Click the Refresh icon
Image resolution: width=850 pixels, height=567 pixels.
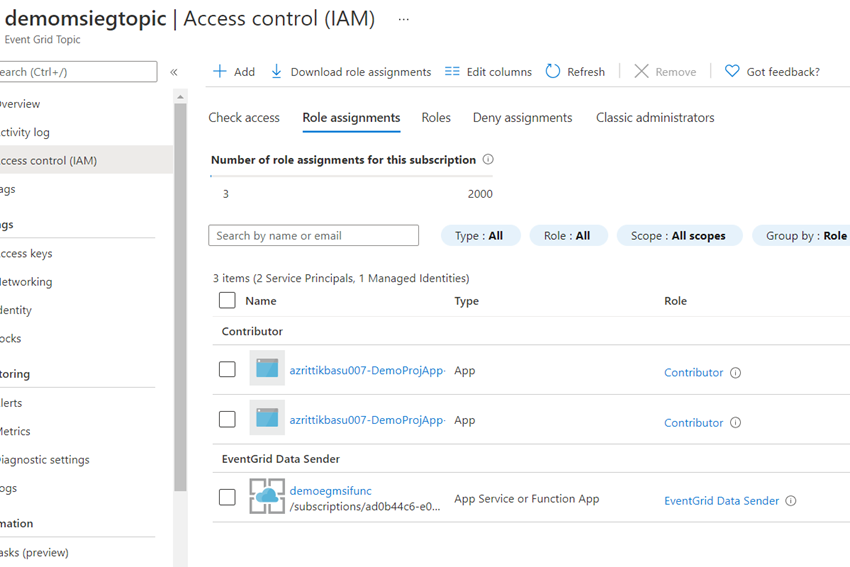[x=553, y=72]
